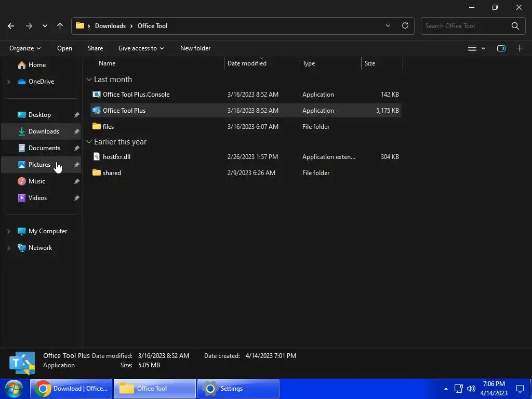Select the Office Tool Plus application

246,110
